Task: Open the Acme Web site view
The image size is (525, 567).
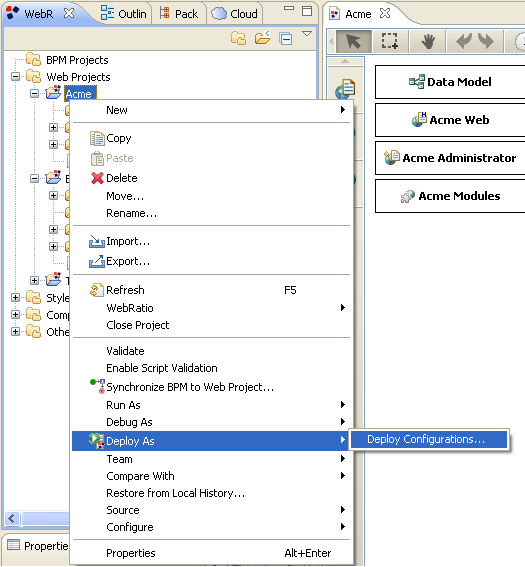Action: (x=450, y=120)
